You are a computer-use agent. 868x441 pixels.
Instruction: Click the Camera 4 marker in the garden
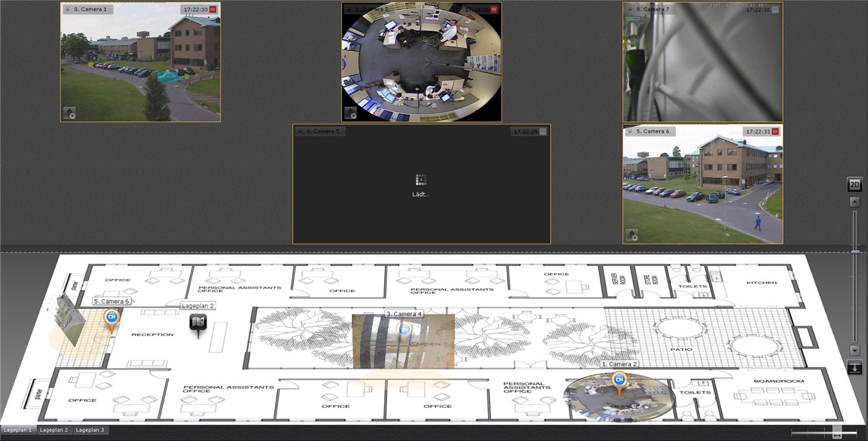click(x=403, y=329)
